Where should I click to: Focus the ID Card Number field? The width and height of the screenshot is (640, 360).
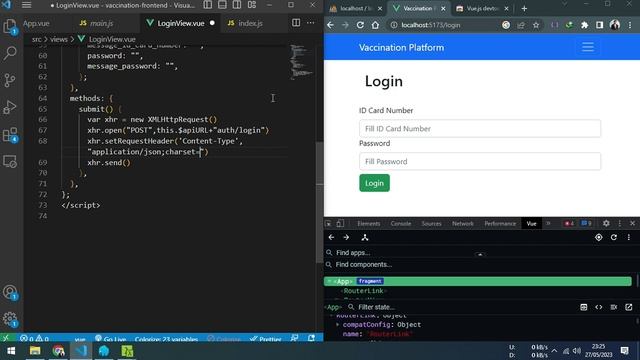point(480,129)
